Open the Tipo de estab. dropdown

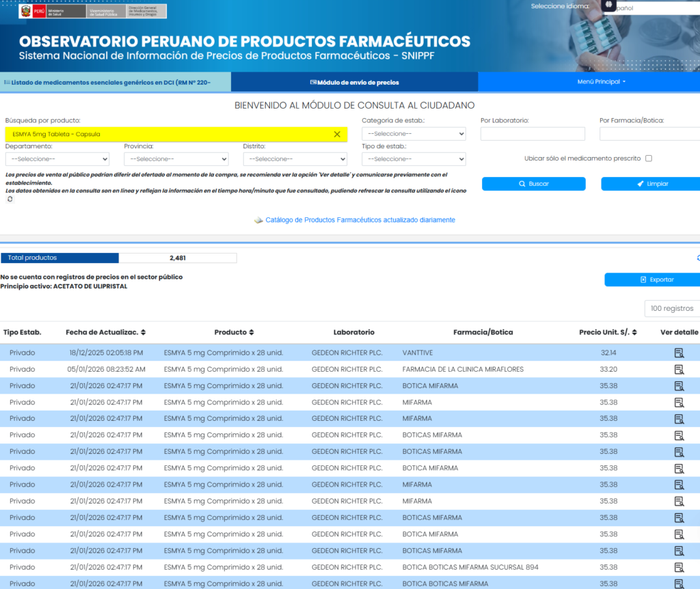pos(414,159)
